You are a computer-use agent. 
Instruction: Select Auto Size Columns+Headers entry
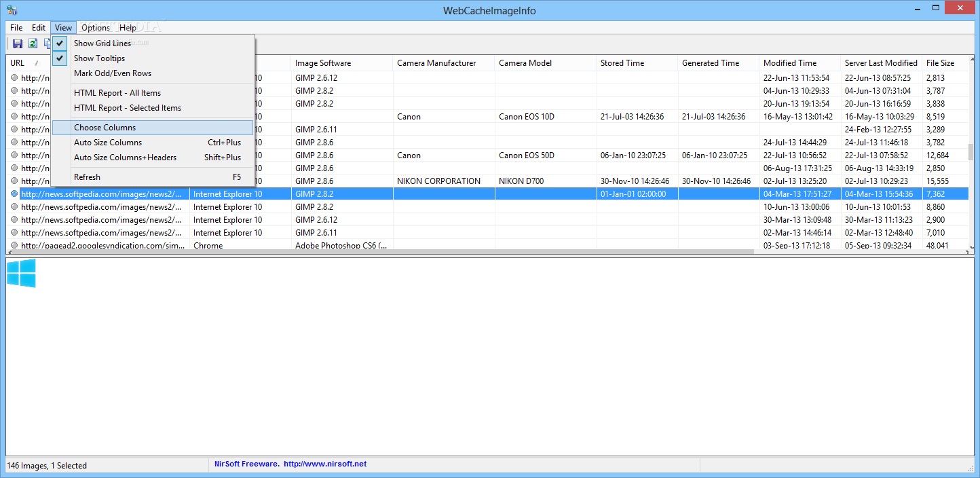153,158
